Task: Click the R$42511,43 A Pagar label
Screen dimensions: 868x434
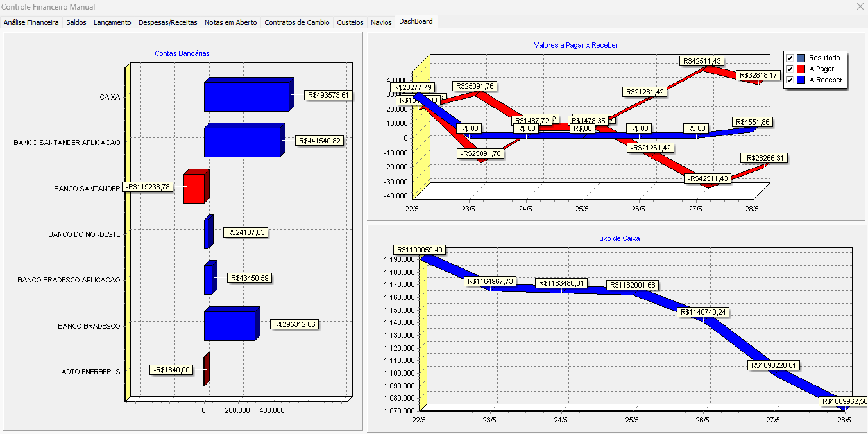Action: pos(703,61)
